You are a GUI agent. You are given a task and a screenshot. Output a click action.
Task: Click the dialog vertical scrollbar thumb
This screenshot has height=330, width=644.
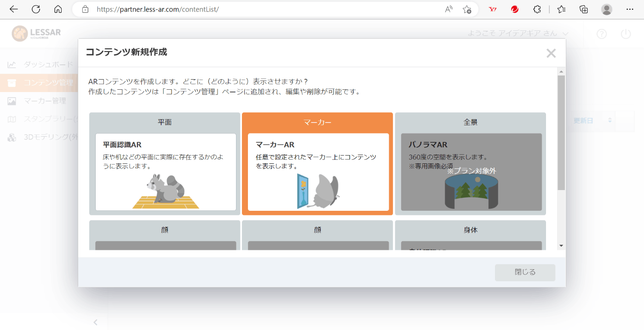pos(561,133)
